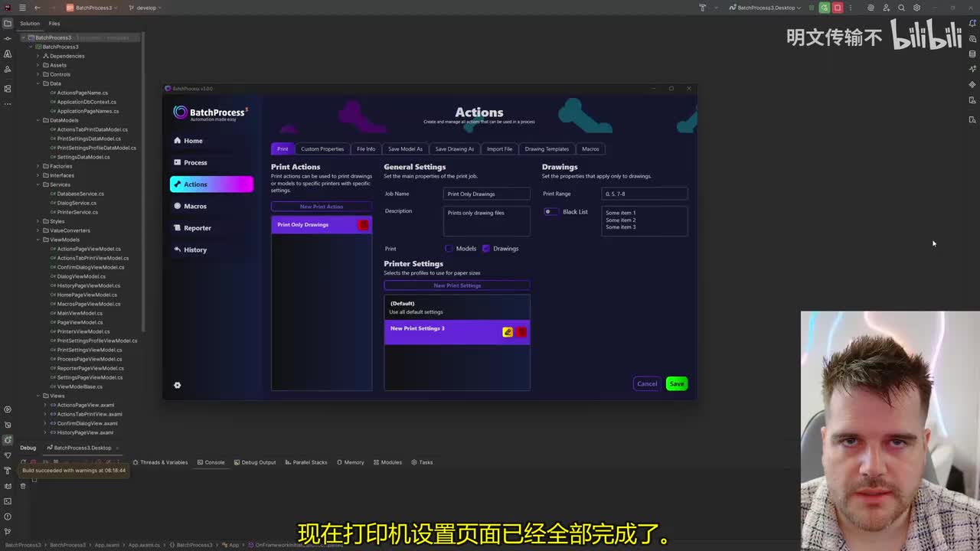Click the Job Name input field
980x551 pixels.
(x=487, y=194)
